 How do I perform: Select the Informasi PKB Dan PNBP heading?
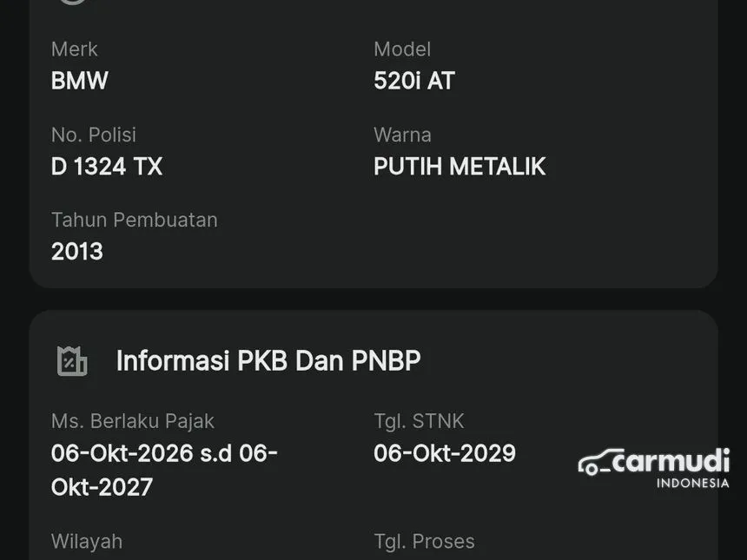pyautogui.click(x=268, y=361)
